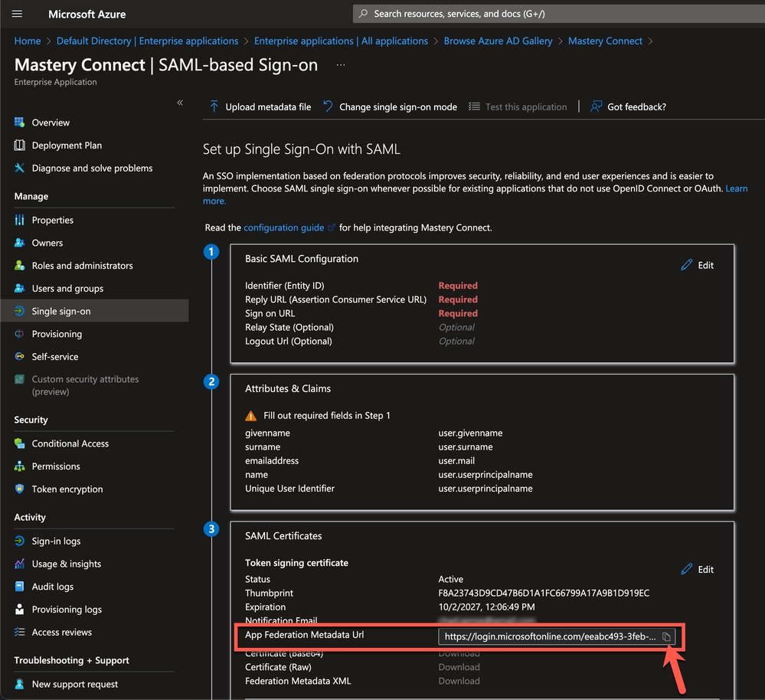This screenshot has height=700, width=765.
Task: Copy the App Federation Metadata Url
Action: pos(666,637)
